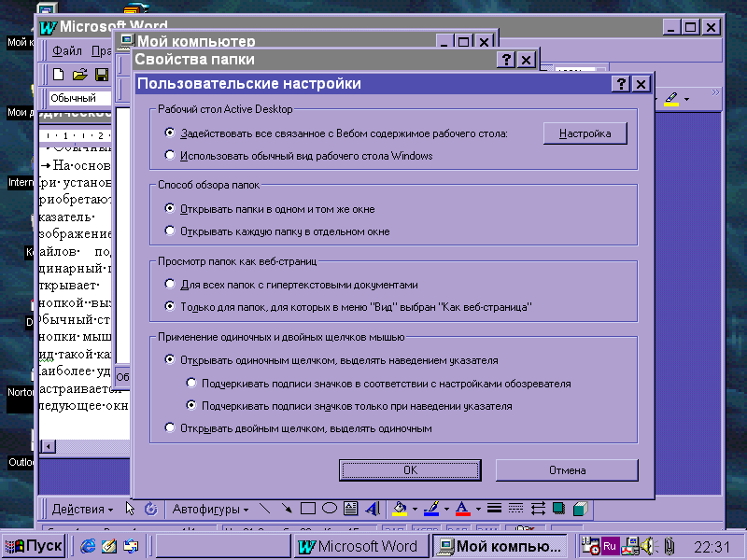Select underline only on pointer hover option
The height and width of the screenshot is (560, 747).
pos(191,405)
